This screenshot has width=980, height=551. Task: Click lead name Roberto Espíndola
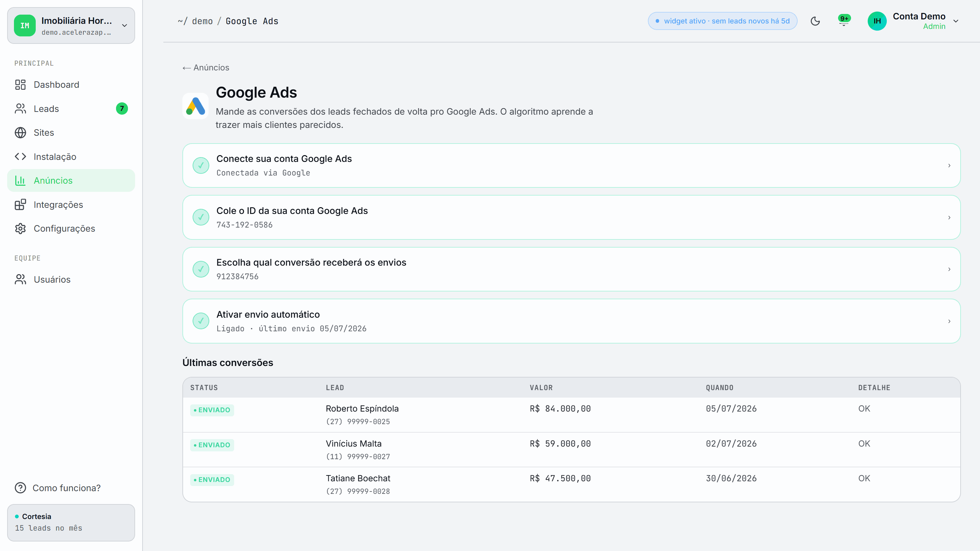[x=362, y=409]
